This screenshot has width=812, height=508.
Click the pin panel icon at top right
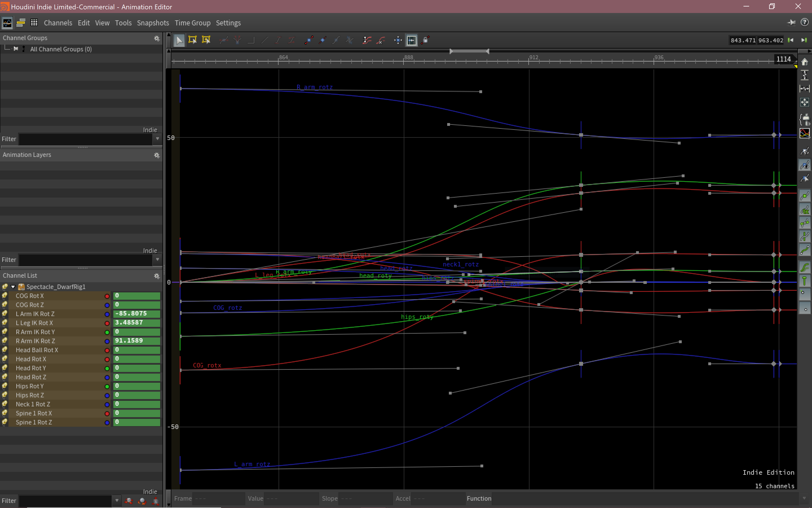791,23
